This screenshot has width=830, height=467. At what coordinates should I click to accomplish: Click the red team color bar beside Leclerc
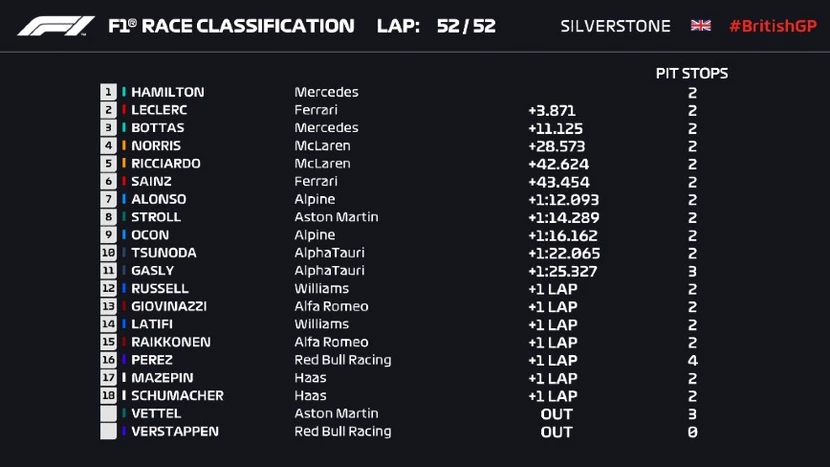coord(124,110)
